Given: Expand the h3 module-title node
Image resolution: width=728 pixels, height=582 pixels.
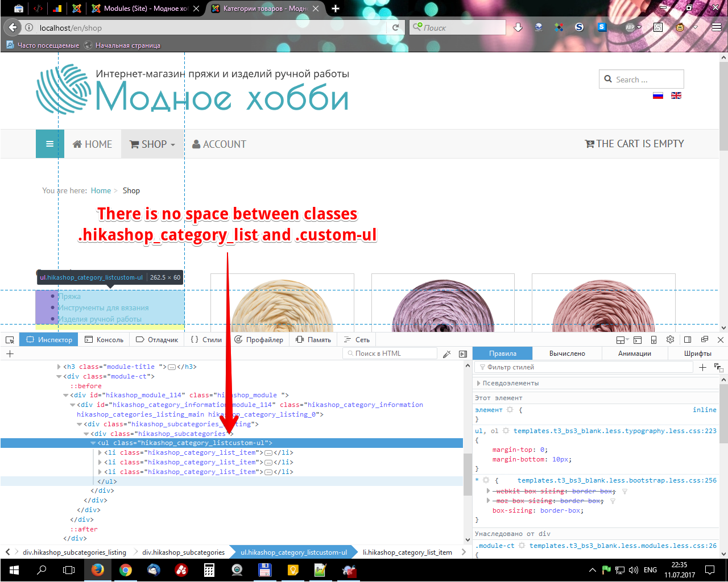Looking at the screenshot, I should (59, 367).
